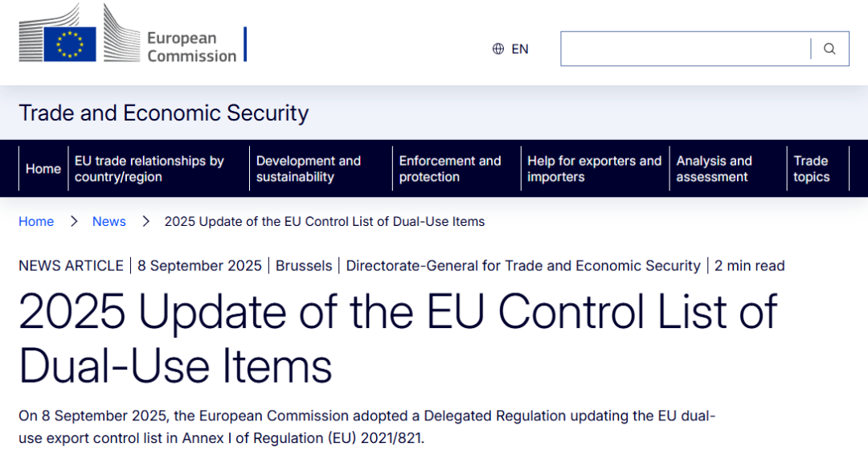Follow the News breadcrumb link

[109, 221]
